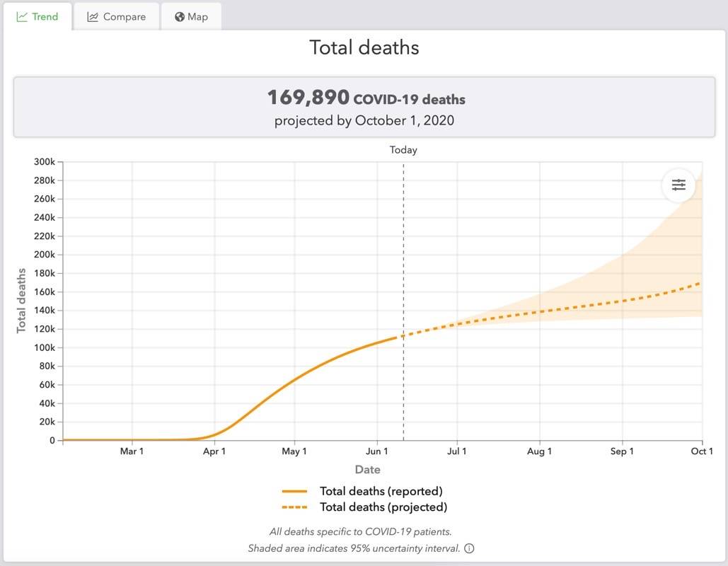Click the Total deaths chart title
This screenshot has width=728, height=566.
pos(364,47)
